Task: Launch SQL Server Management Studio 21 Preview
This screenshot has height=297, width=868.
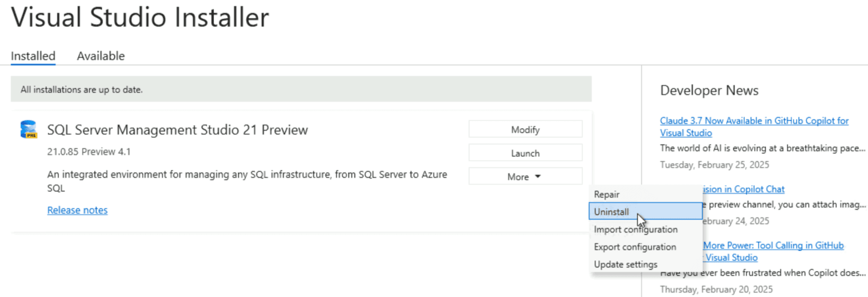Action: (525, 153)
